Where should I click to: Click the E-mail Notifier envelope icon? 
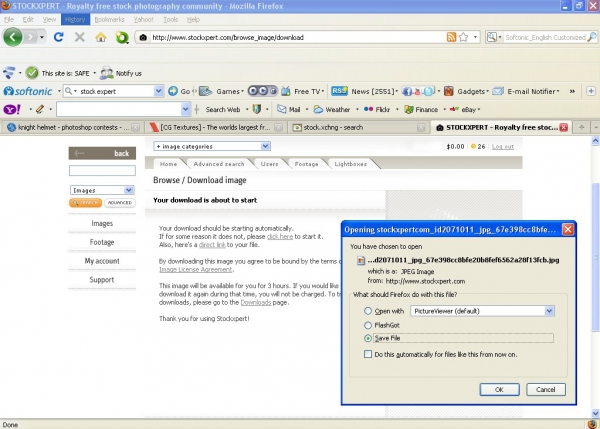[498, 91]
